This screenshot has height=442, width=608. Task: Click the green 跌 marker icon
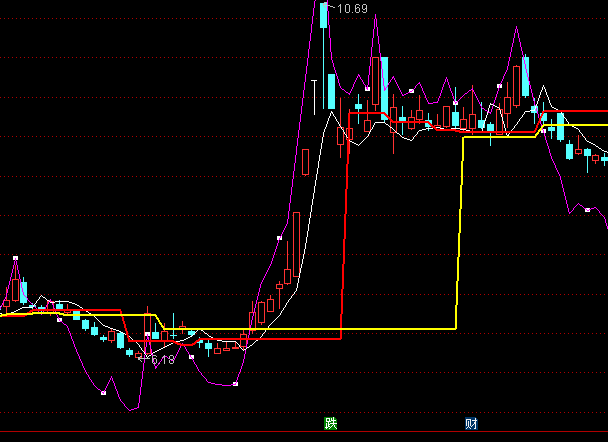tap(330, 423)
